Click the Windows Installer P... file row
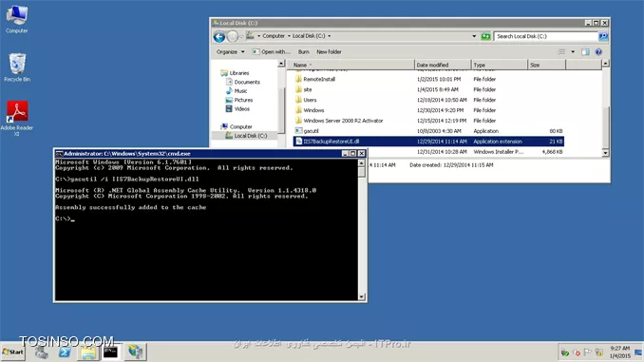Image resolution: width=644 pixels, height=362 pixels. tap(465, 152)
